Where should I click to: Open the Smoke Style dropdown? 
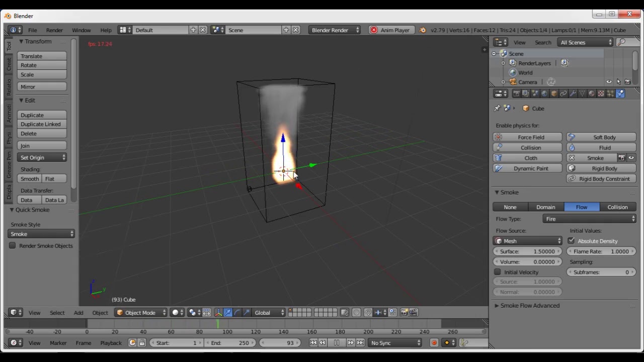[42, 234]
